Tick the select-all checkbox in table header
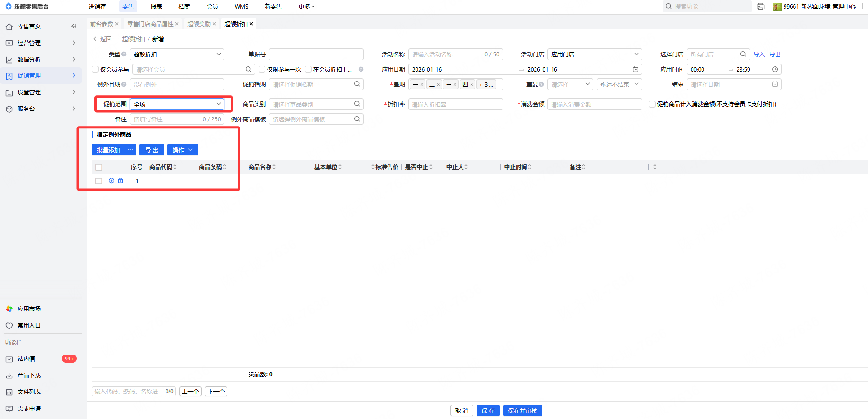868x419 pixels. pyautogui.click(x=99, y=167)
